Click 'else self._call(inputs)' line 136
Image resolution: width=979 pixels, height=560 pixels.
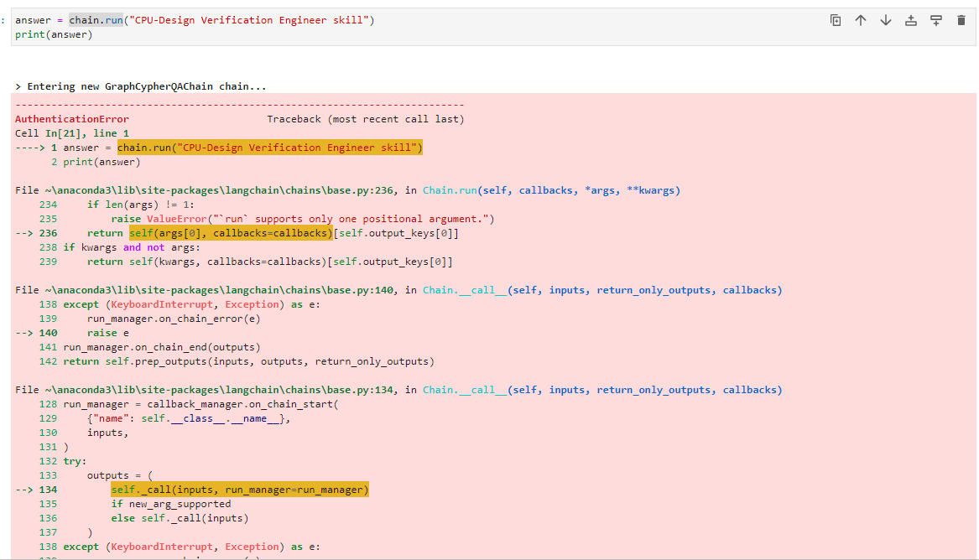(180, 518)
